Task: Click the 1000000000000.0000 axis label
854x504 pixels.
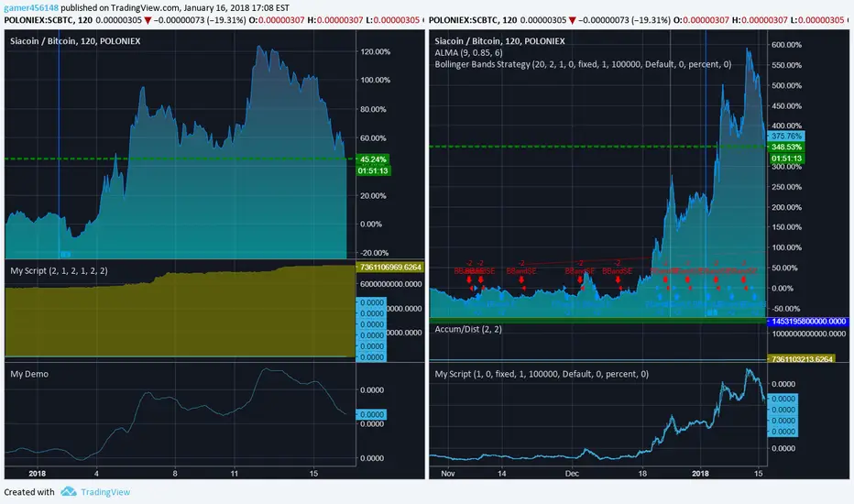Action: tap(809, 334)
